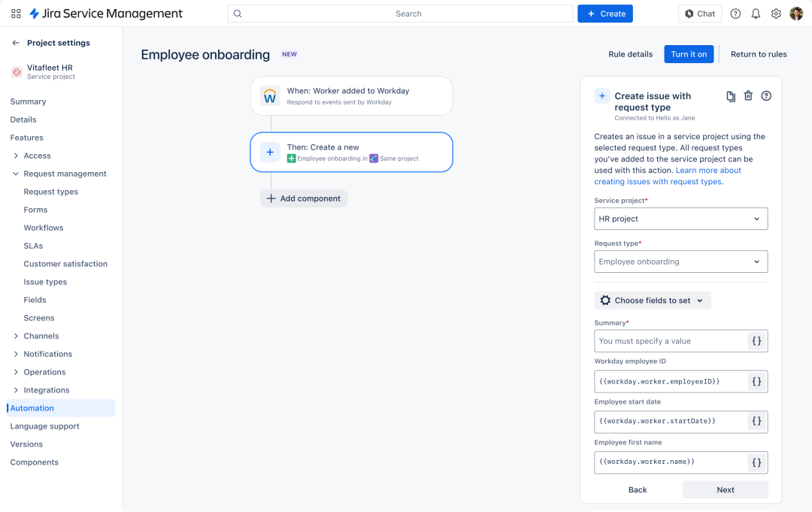Open the Versions page

26,444
